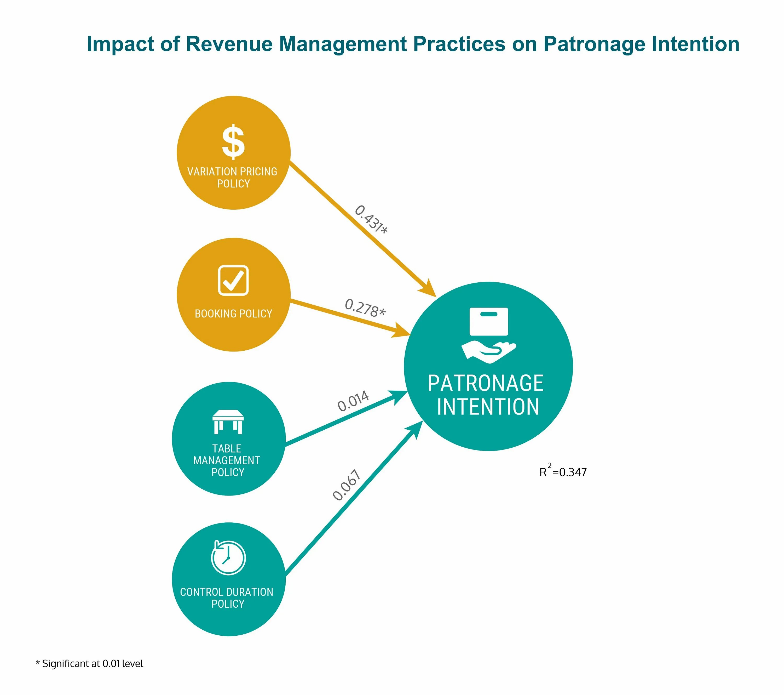Click the 0.431* coefficient label
This screenshot has width=784, height=695.
(371, 220)
